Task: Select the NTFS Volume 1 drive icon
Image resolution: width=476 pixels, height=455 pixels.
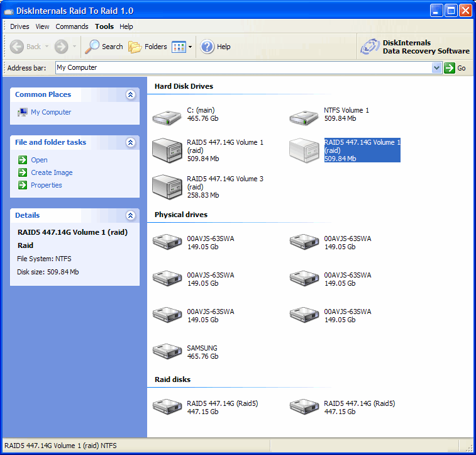Action: (x=304, y=118)
